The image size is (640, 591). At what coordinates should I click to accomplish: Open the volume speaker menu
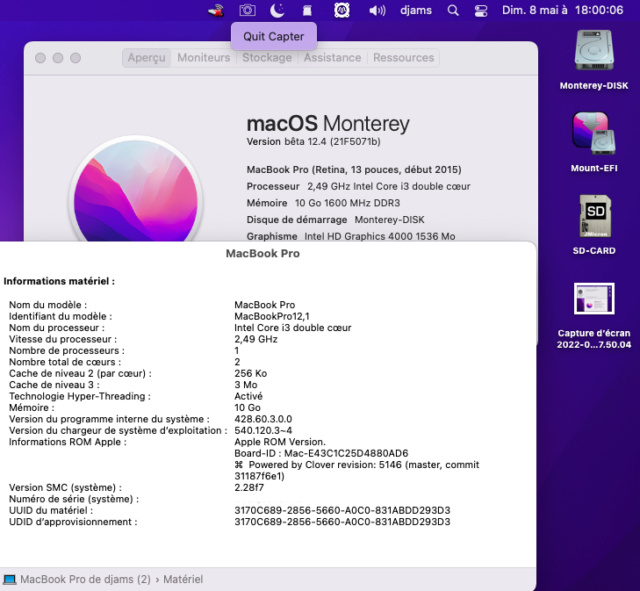point(377,10)
